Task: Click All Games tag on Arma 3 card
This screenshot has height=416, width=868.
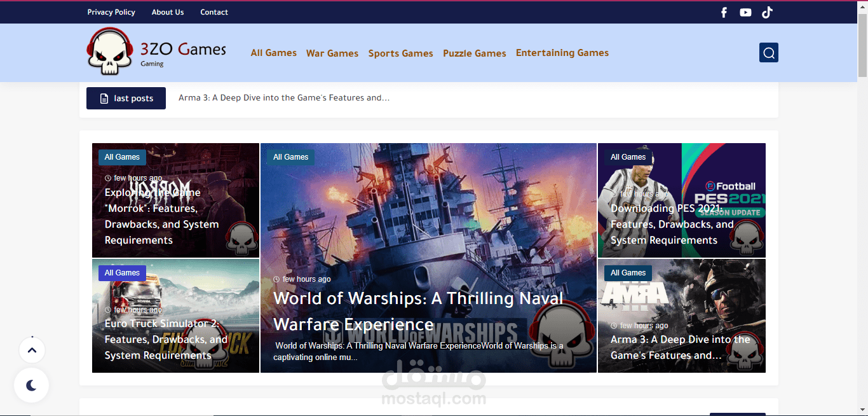Action: pos(628,273)
